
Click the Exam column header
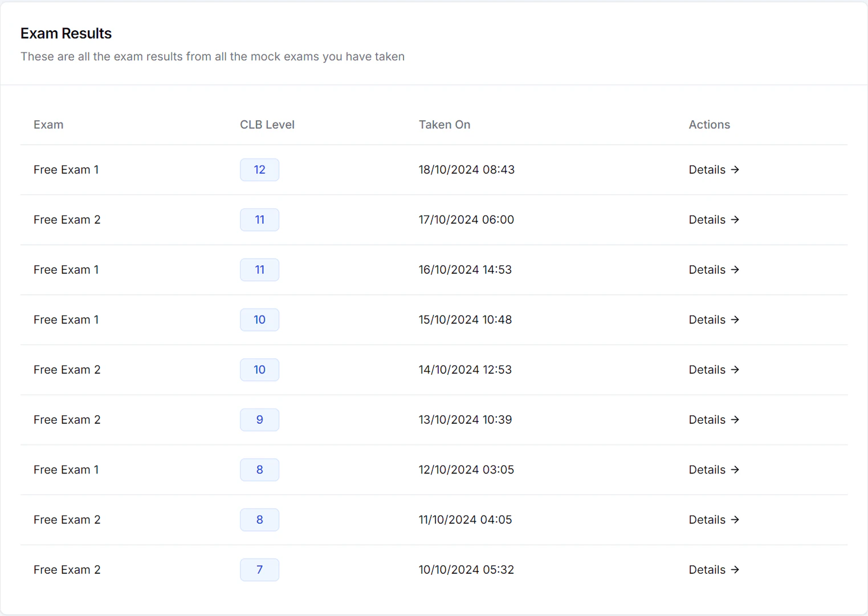48,124
